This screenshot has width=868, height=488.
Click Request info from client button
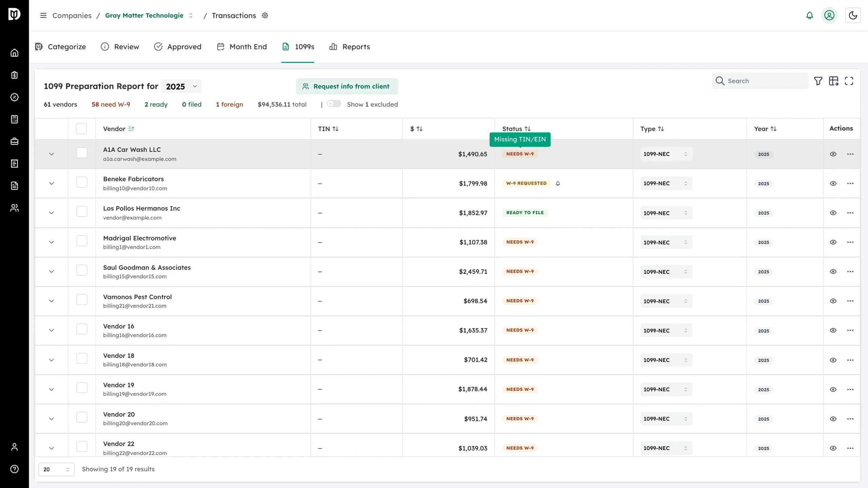point(347,86)
